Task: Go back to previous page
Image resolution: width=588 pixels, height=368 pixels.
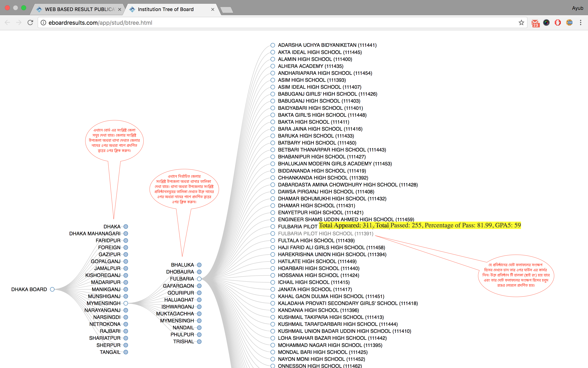Action: (x=8, y=23)
